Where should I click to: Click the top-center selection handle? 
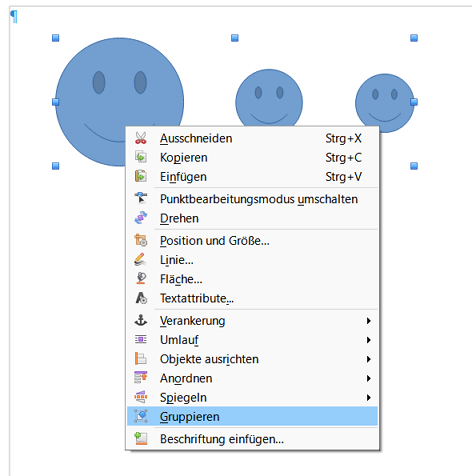[x=235, y=38]
